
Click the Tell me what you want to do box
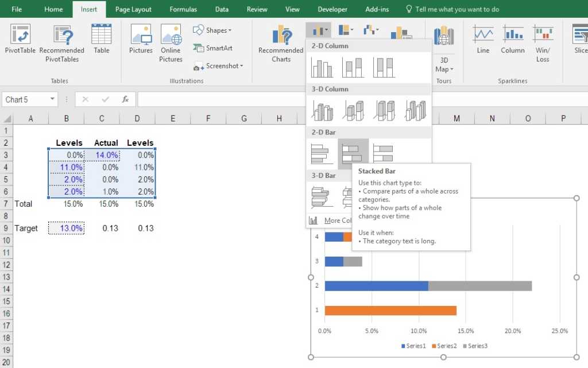point(457,9)
